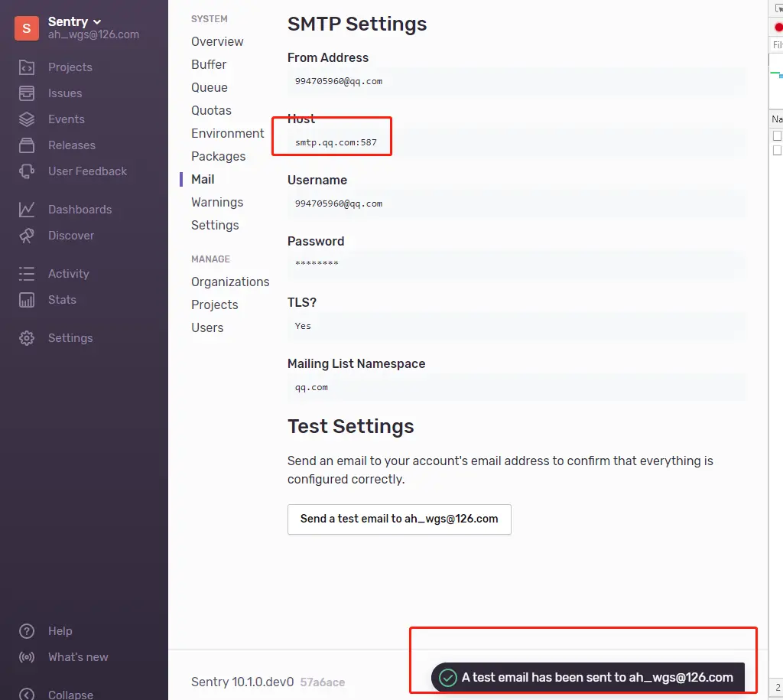Screen dimensions: 783x700
Task: Open User Feedback in the sidebar
Action: (87, 171)
